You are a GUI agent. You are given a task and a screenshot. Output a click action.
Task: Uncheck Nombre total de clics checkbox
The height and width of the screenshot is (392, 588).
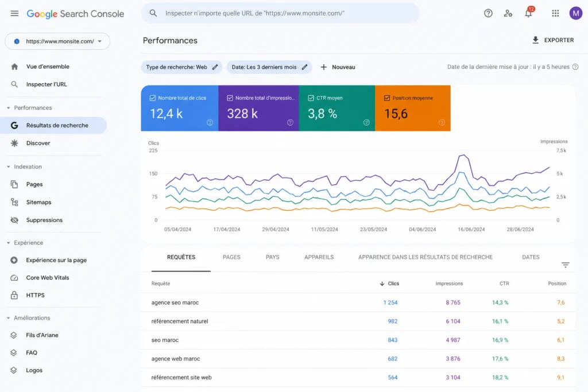click(x=153, y=98)
